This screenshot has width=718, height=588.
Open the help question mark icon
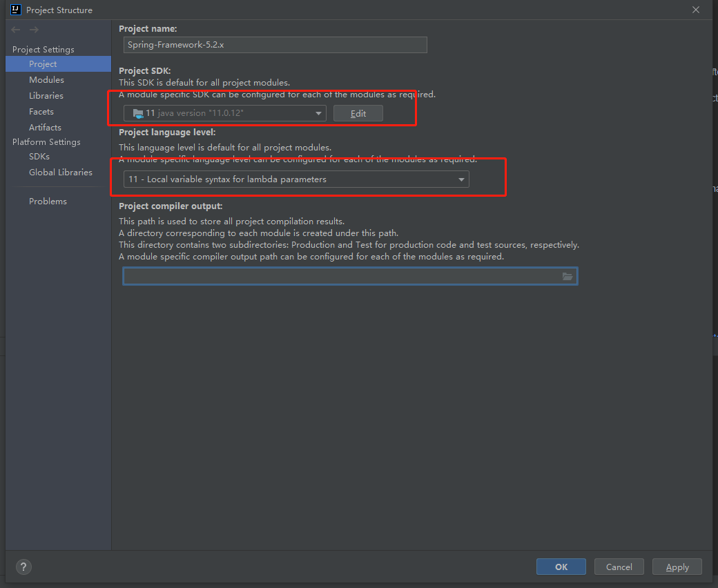click(x=23, y=567)
